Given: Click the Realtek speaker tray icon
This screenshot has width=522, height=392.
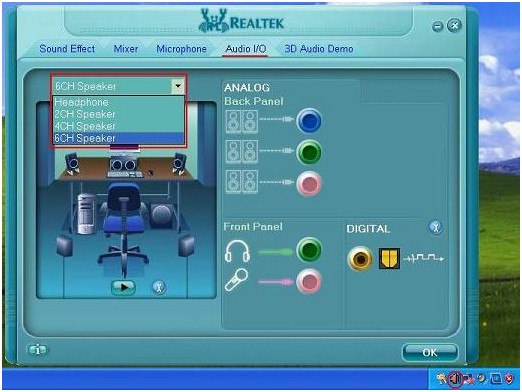Looking at the screenshot, I should click(454, 379).
